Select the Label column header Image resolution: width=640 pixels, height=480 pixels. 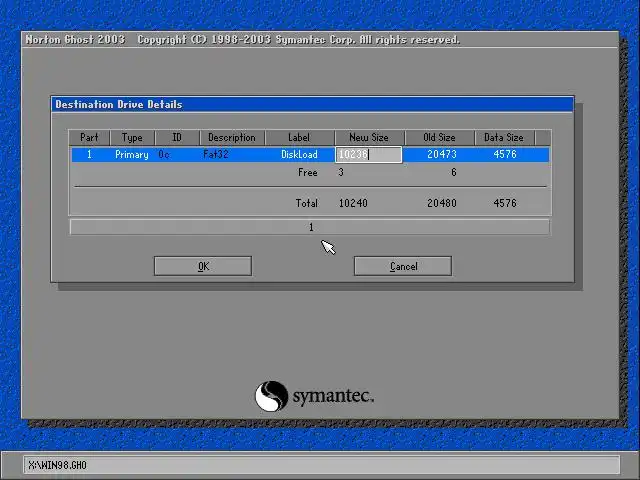(x=300, y=138)
